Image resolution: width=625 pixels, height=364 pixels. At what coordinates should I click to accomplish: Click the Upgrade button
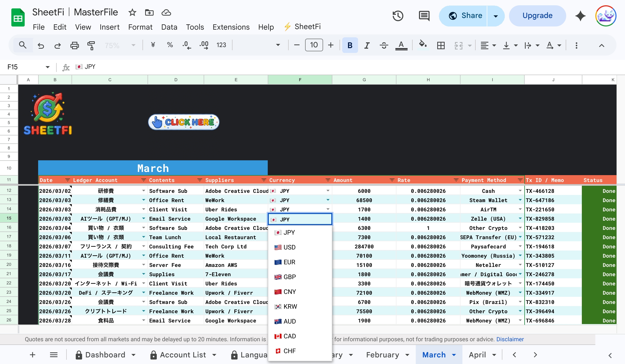[537, 16]
